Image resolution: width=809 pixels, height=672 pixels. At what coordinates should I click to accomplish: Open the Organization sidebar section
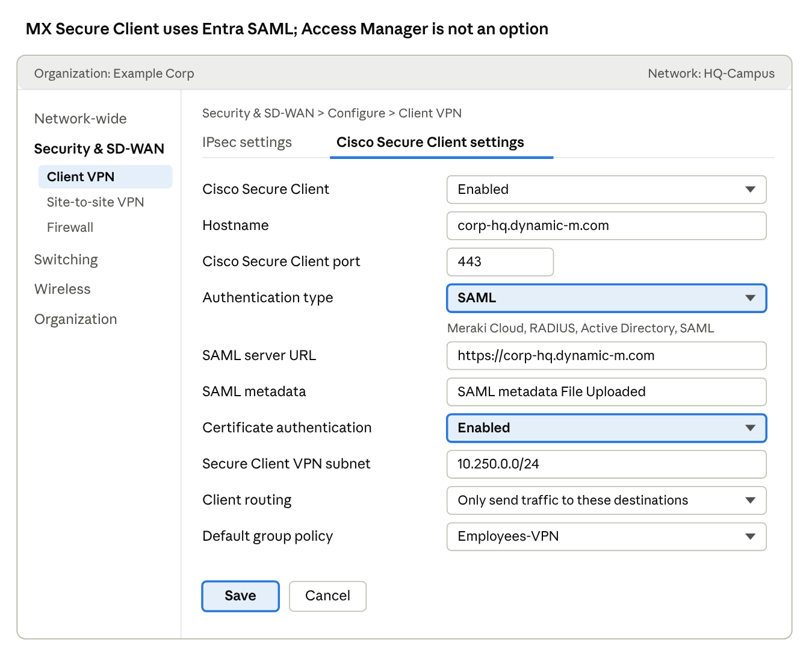click(x=75, y=319)
